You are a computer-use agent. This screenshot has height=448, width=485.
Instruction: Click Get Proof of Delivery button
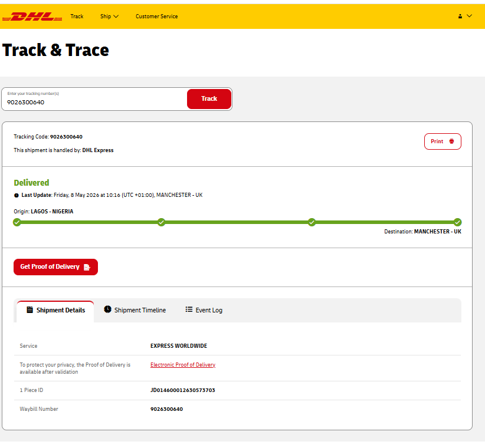(x=55, y=267)
